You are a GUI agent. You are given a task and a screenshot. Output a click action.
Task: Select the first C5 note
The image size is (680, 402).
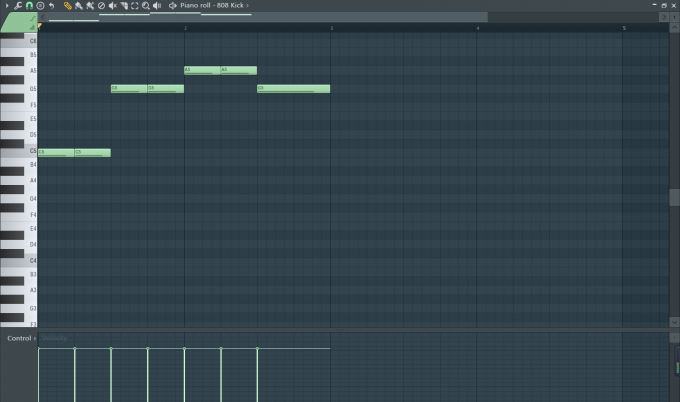pos(56,153)
